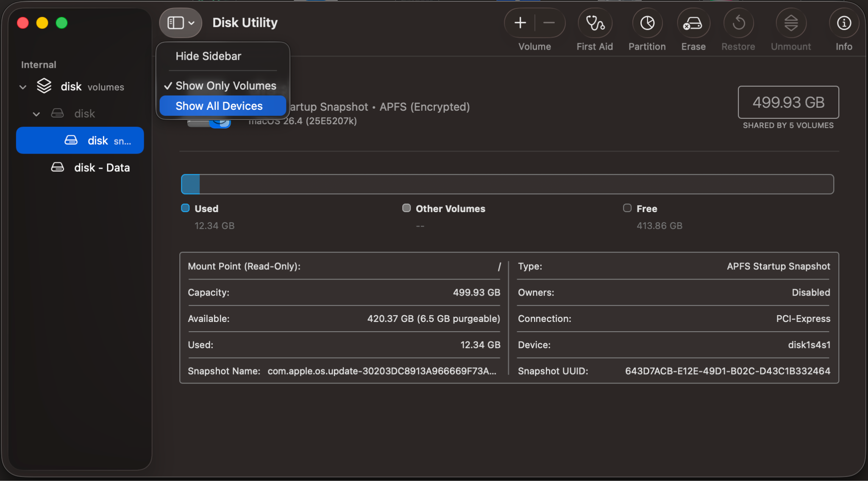Click the Erase drive icon
The height and width of the screenshot is (481, 868).
(693, 23)
